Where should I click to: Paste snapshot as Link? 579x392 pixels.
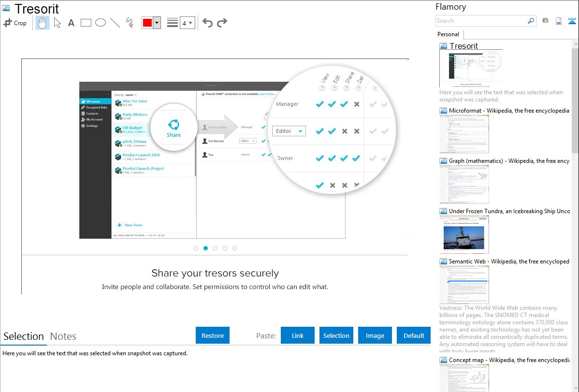pyautogui.click(x=298, y=335)
